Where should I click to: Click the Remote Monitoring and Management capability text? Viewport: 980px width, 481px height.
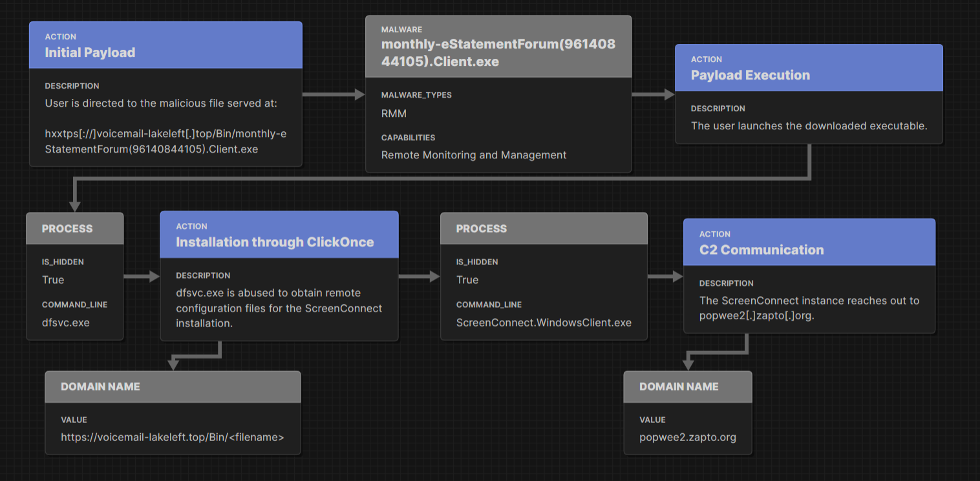(474, 155)
